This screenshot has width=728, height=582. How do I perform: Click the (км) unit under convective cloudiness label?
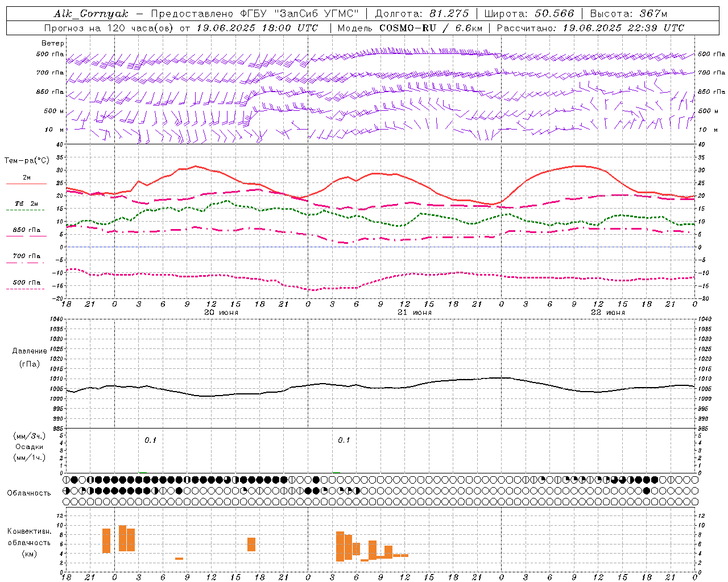[30, 554]
